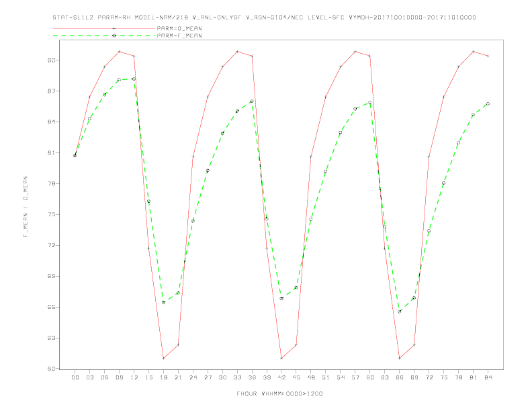Click green F_MEAN circle marker at hour 66
The image size is (532, 411).
400,312
